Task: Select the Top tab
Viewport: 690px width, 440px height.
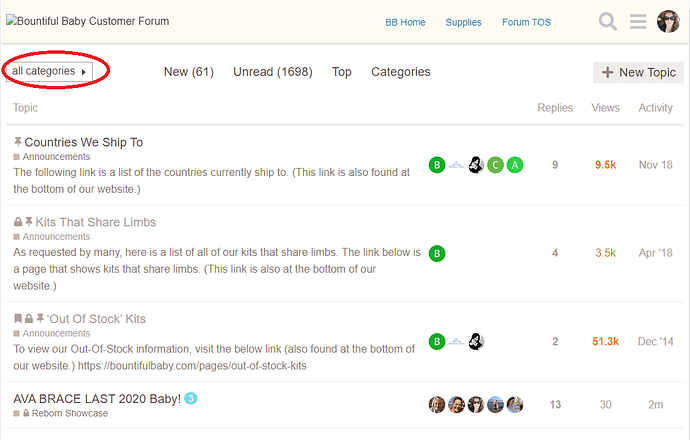Action: click(x=342, y=72)
